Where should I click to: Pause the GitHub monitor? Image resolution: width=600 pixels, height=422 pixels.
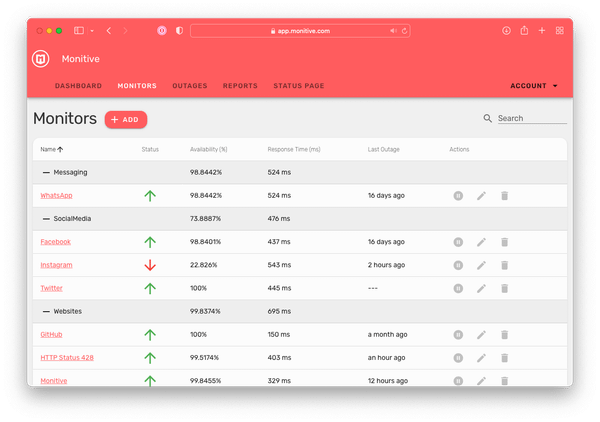(x=458, y=335)
